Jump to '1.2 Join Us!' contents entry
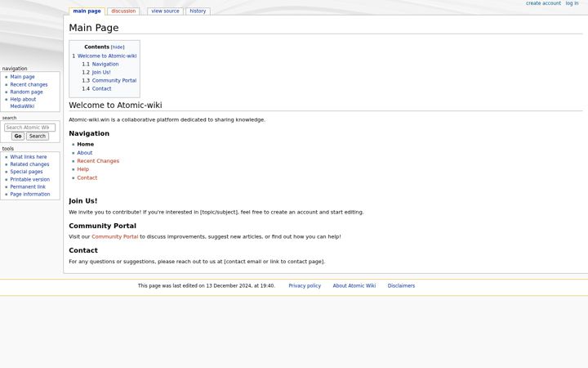 tap(96, 73)
